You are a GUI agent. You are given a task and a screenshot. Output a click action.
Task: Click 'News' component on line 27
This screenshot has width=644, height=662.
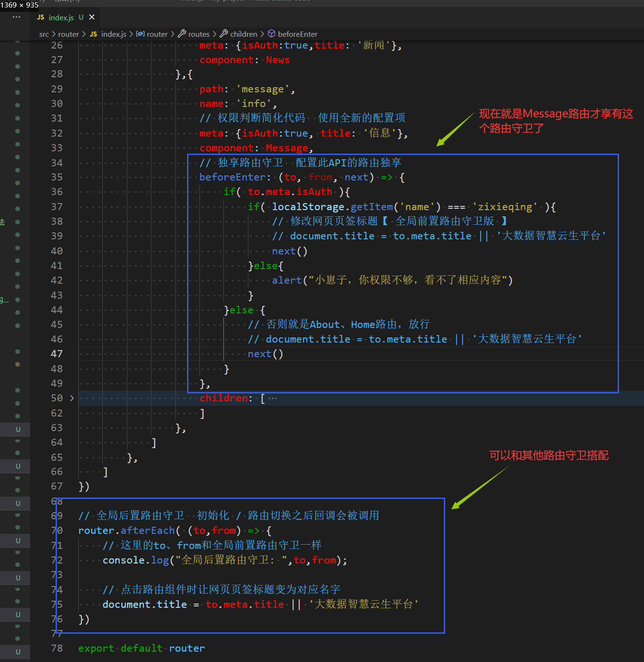[x=277, y=60]
